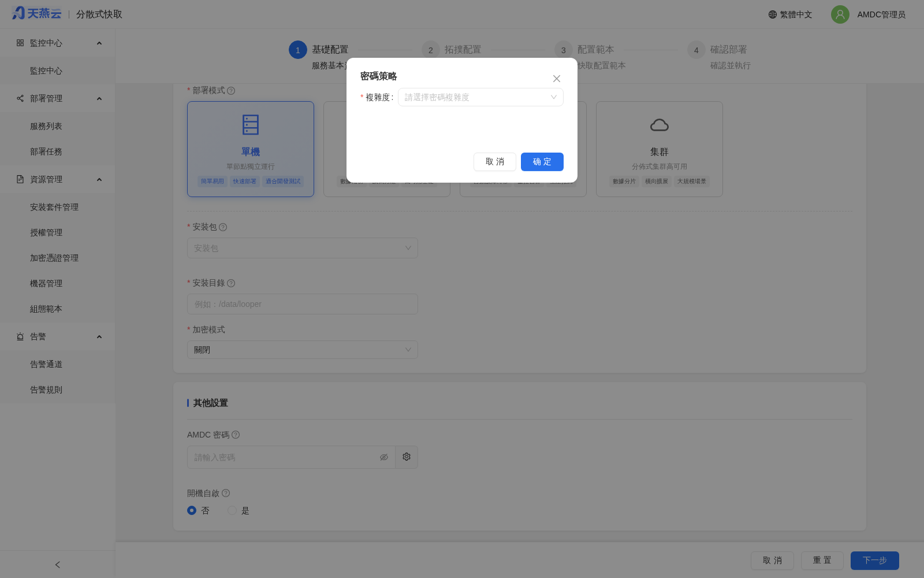Click the 安裝目錄 input field
The height and width of the screenshot is (578, 924).
[303, 304]
